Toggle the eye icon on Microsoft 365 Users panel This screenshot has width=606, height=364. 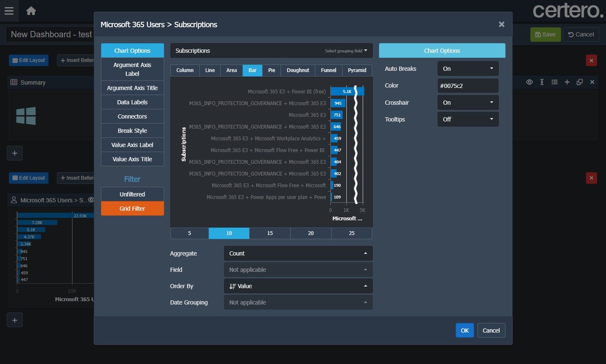coord(91,200)
